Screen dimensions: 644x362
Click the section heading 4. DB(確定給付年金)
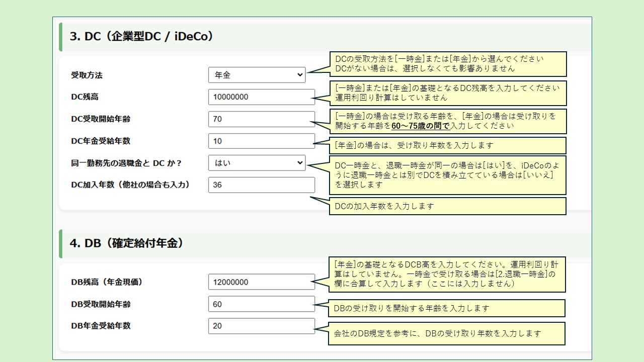click(x=126, y=243)
